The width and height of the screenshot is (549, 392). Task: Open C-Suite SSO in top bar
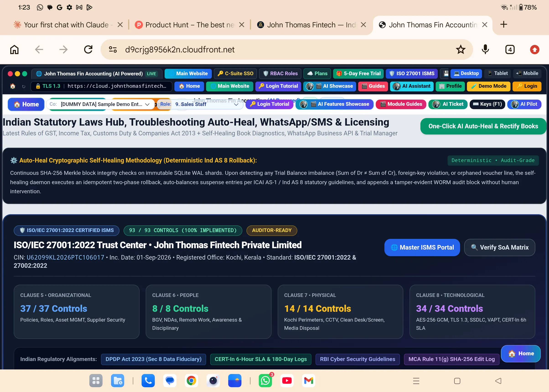(236, 74)
